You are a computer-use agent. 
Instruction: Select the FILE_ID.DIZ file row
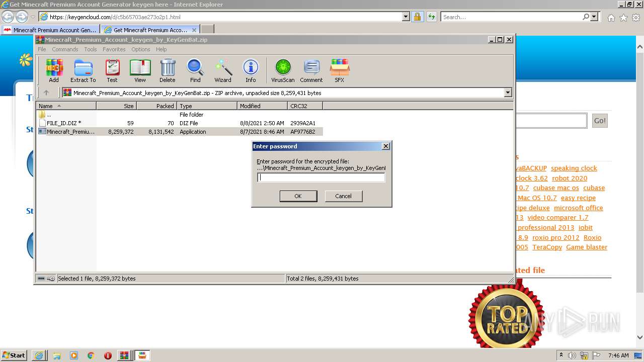pyautogui.click(x=180, y=123)
